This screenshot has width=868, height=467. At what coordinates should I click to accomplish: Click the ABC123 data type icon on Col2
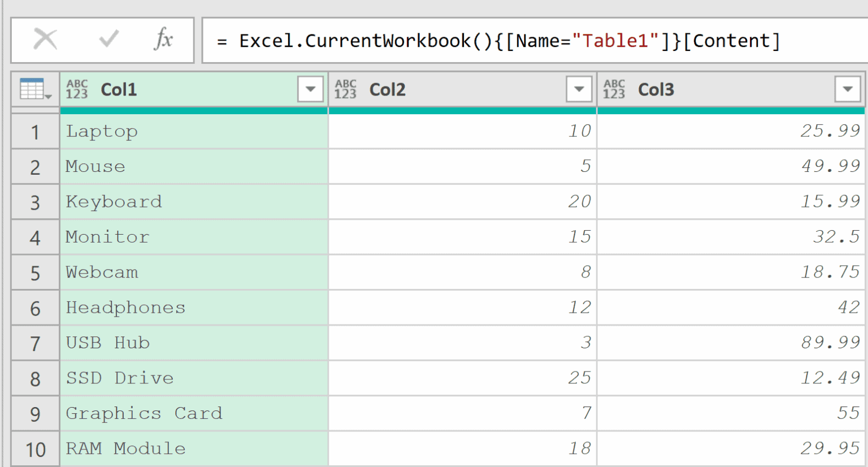pyautogui.click(x=346, y=89)
